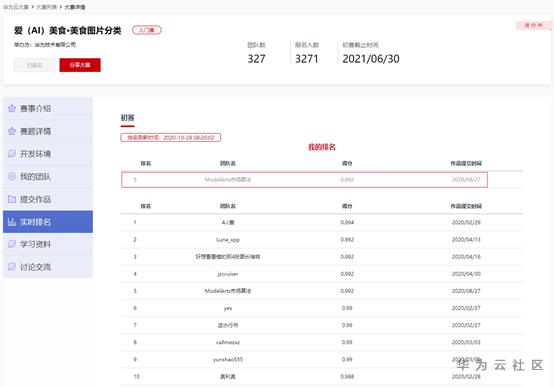Click the 讨论交流 sidebar icon

click(x=12, y=267)
